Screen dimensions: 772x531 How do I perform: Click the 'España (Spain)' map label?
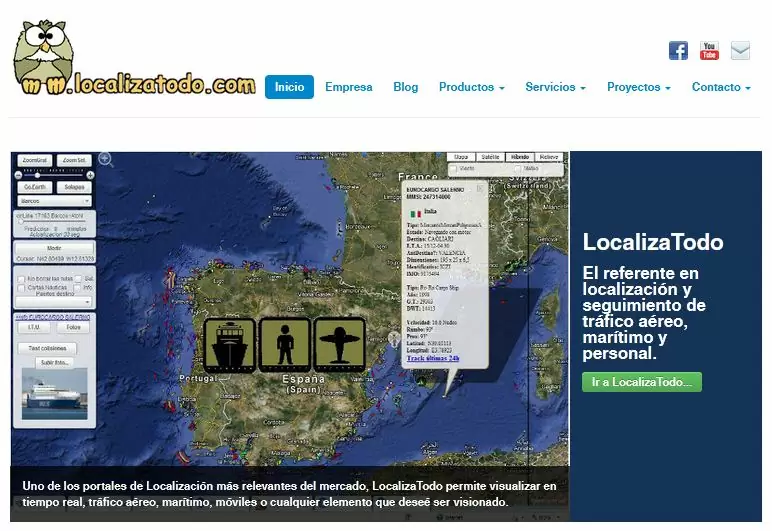[x=303, y=384]
